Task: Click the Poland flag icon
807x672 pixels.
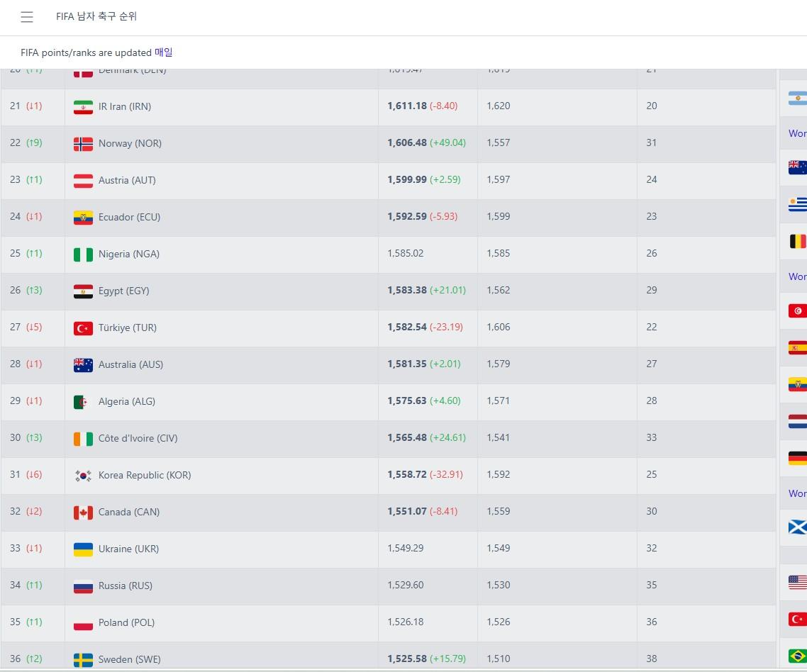Action: coord(83,623)
